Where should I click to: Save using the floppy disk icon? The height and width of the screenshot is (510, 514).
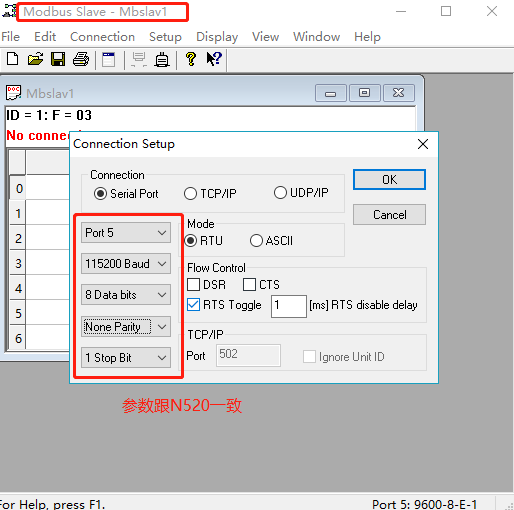pos(58,59)
